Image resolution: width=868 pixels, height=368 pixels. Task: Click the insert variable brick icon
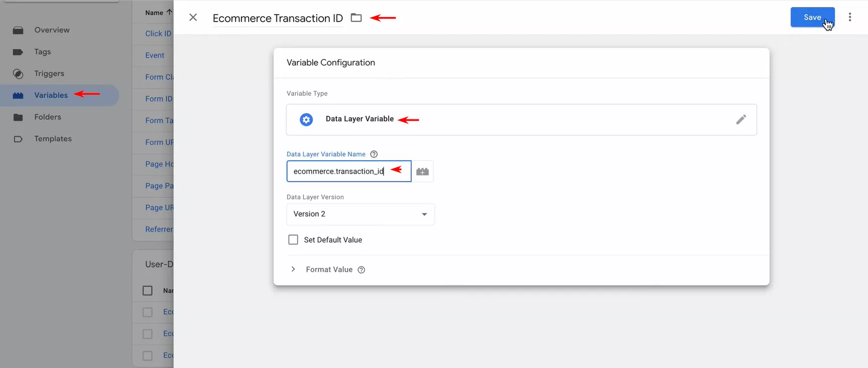coord(422,172)
